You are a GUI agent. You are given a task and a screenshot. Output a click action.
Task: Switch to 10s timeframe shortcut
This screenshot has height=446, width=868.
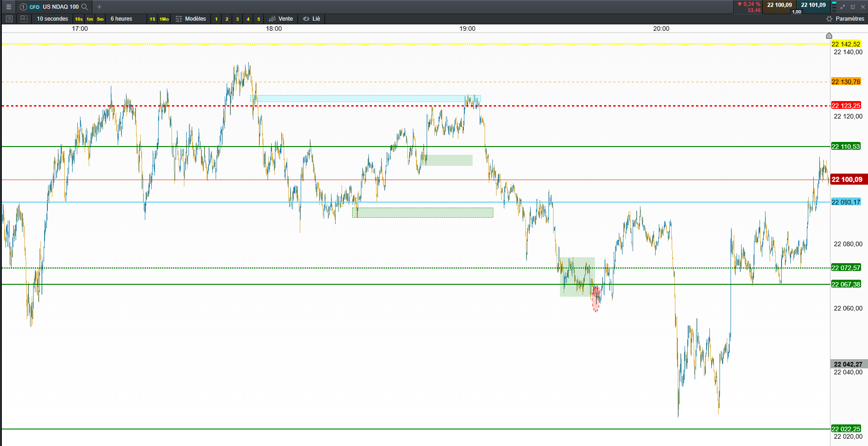79,19
